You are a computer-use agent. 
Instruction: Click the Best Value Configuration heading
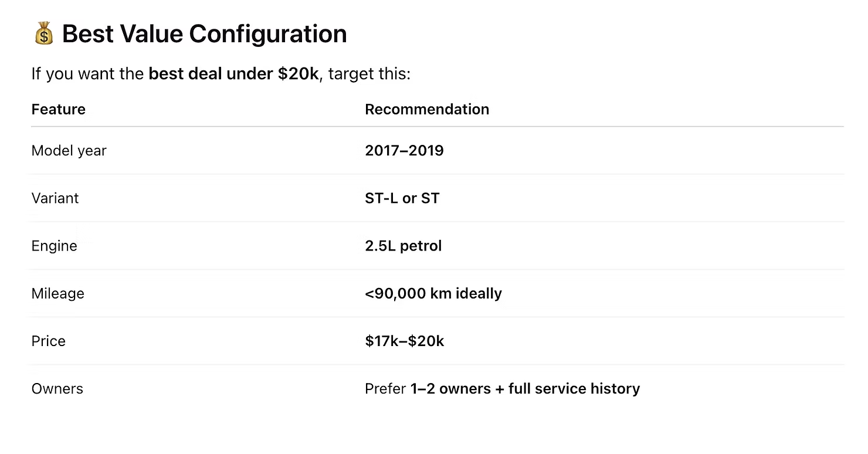(204, 34)
